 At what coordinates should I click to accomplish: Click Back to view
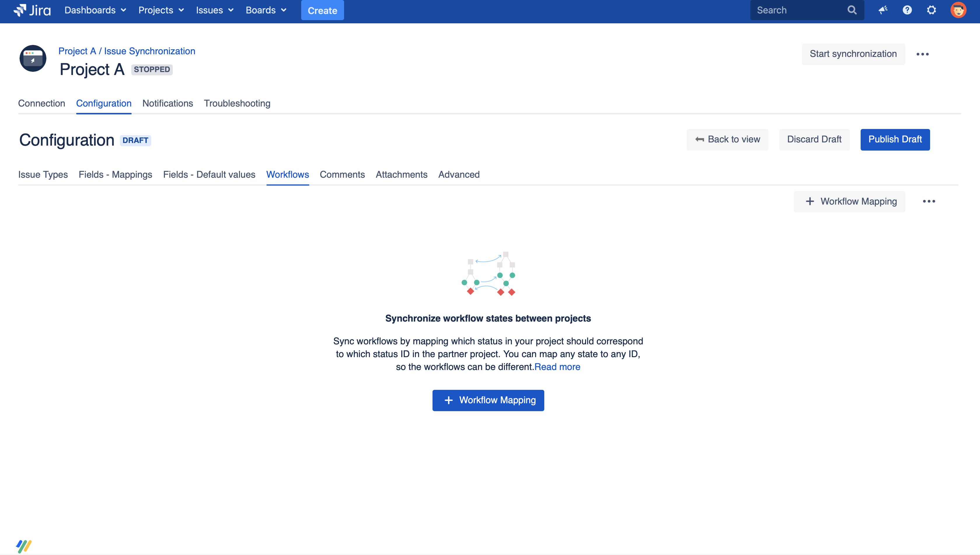point(727,139)
